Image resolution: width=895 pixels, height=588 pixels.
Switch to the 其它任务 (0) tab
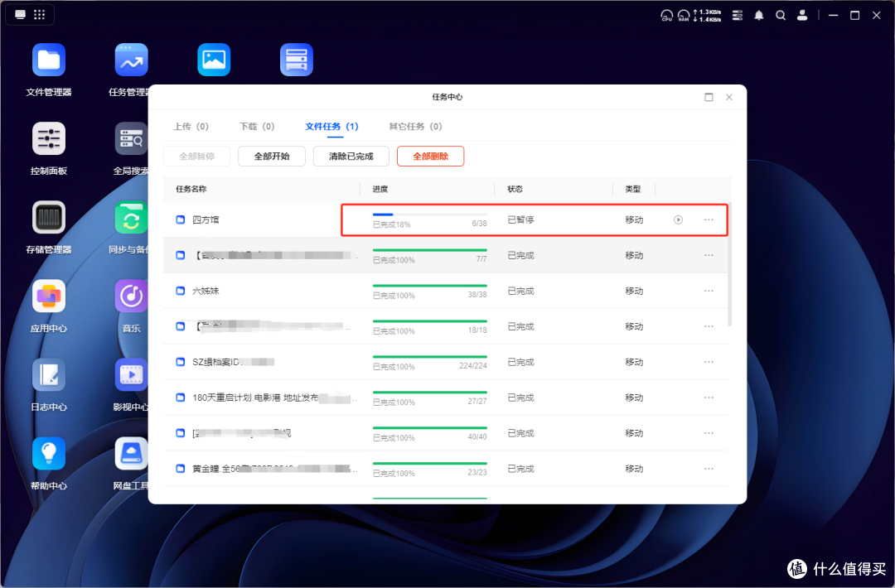click(x=415, y=127)
